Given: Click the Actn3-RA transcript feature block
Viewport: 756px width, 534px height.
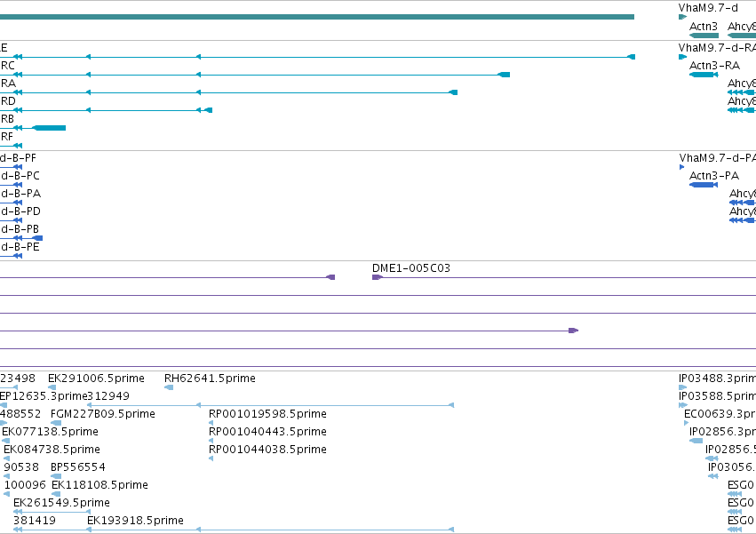Looking at the screenshot, I should [704, 75].
